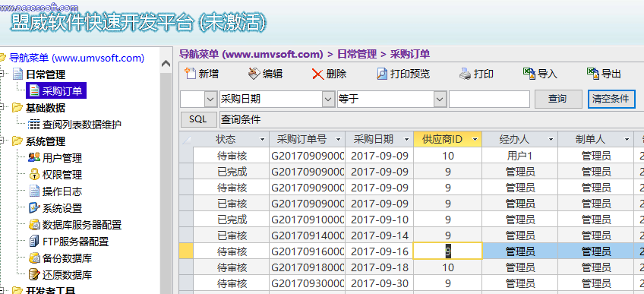The height and width of the screenshot is (294, 644).
Task: Click the 2017-09-30 date cell
Action: pos(380,283)
